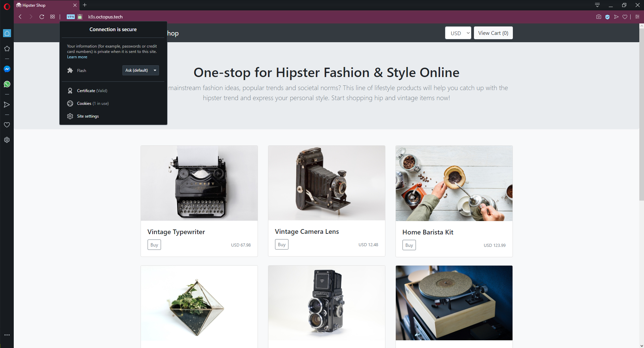Open bookmarks star in sidebar

point(7,49)
